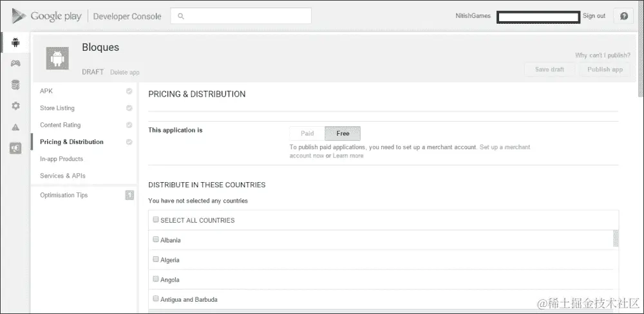Click the country list scrollbar thumb

click(x=616, y=239)
